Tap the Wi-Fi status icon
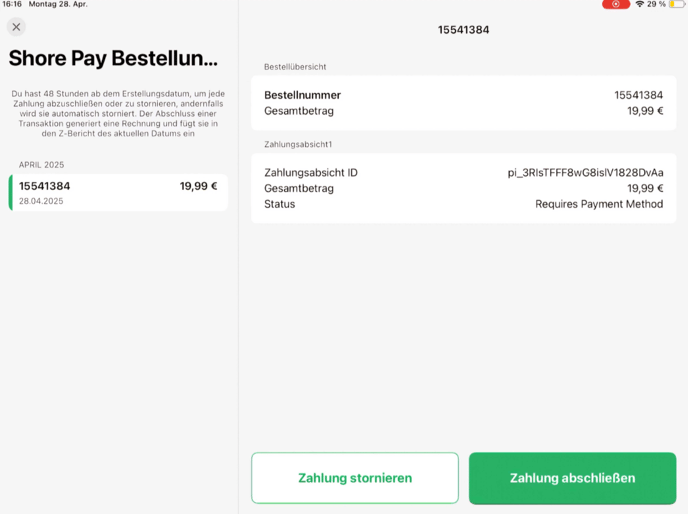 point(640,4)
